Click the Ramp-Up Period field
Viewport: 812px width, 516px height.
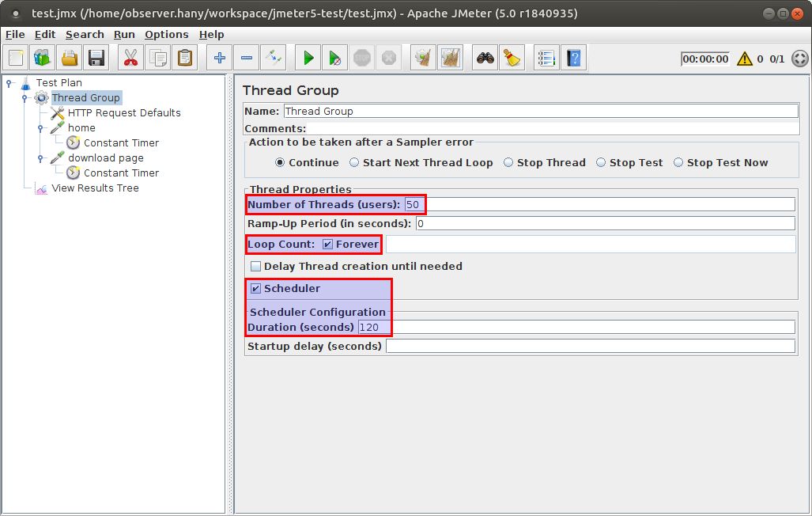[x=606, y=223]
